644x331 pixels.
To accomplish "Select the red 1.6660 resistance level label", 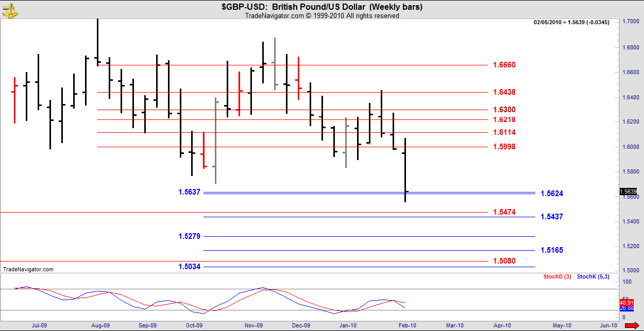I will click(504, 65).
